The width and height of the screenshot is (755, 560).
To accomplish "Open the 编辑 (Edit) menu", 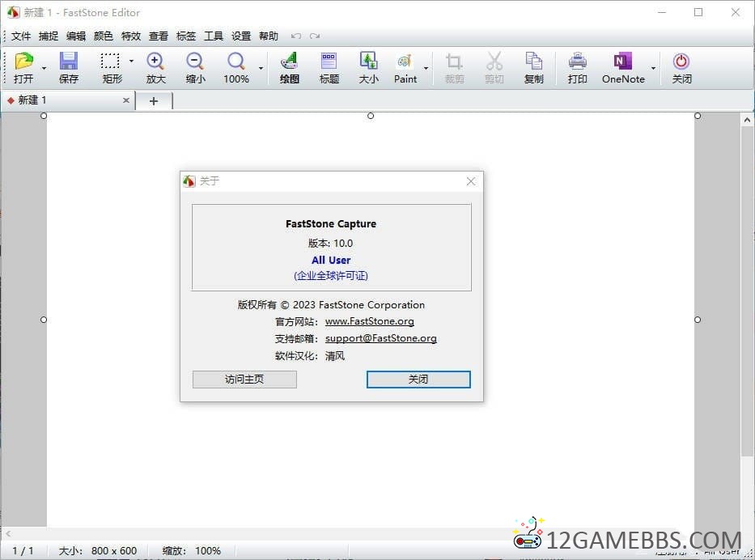I will (75, 36).
